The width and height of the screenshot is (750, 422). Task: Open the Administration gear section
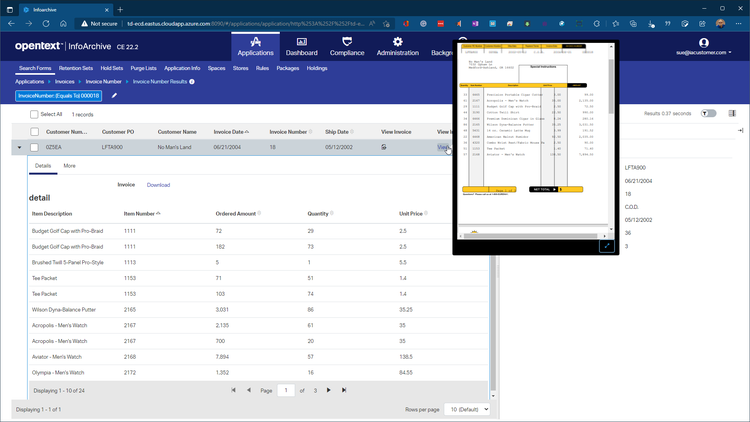(397, 47)
